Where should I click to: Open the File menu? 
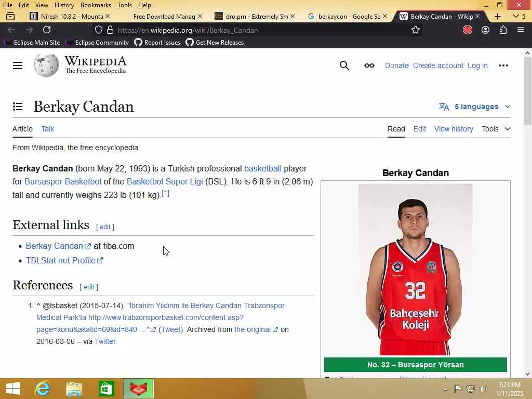(8, 5)
